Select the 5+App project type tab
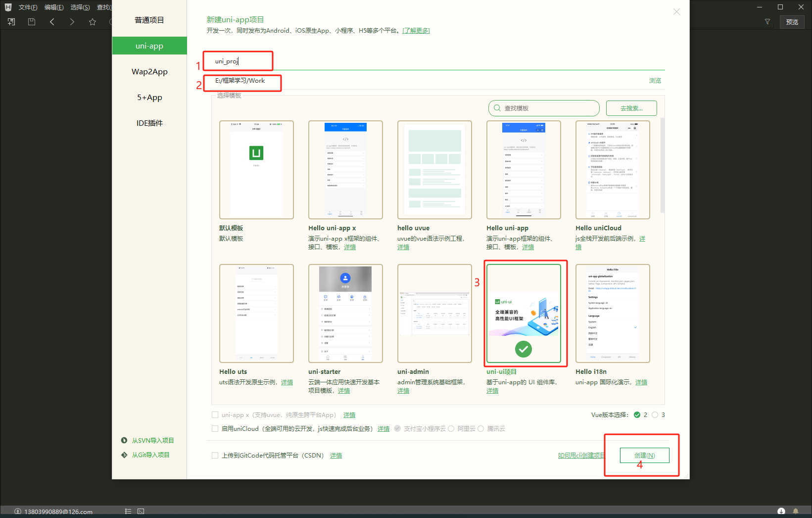The height and width of the screenshot is (518, 812). (149, 97)
